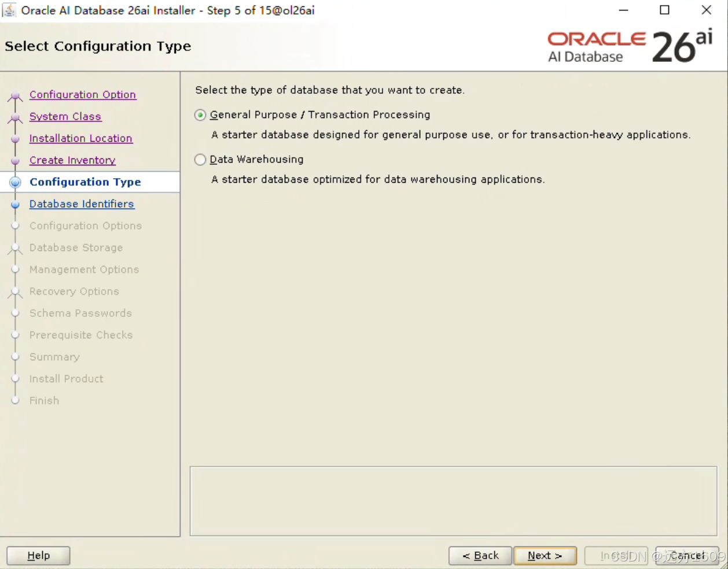Click the disabled Finish step text

(x=44, y=401)
